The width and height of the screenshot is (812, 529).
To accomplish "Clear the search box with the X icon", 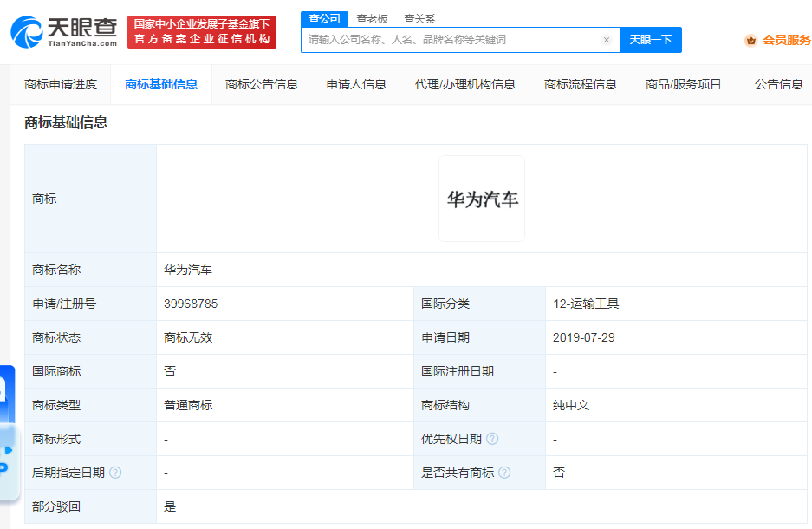I will [607, 40].
